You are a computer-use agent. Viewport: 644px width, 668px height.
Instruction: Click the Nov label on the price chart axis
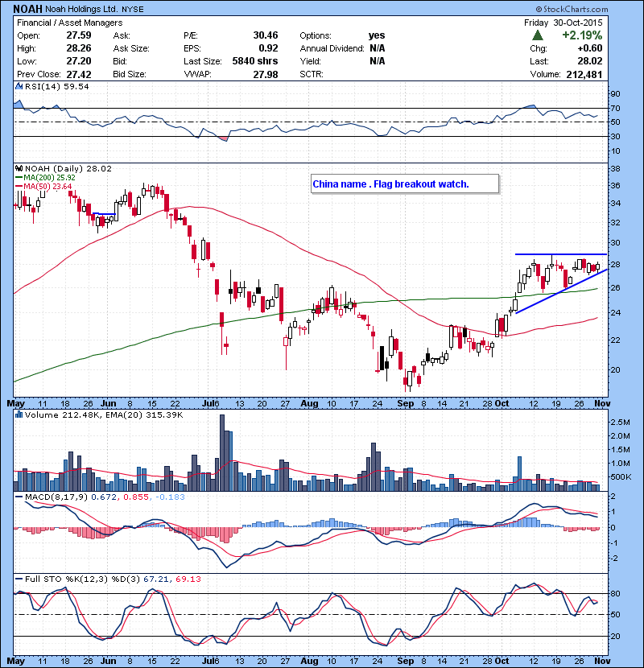[x=602, y=403]
